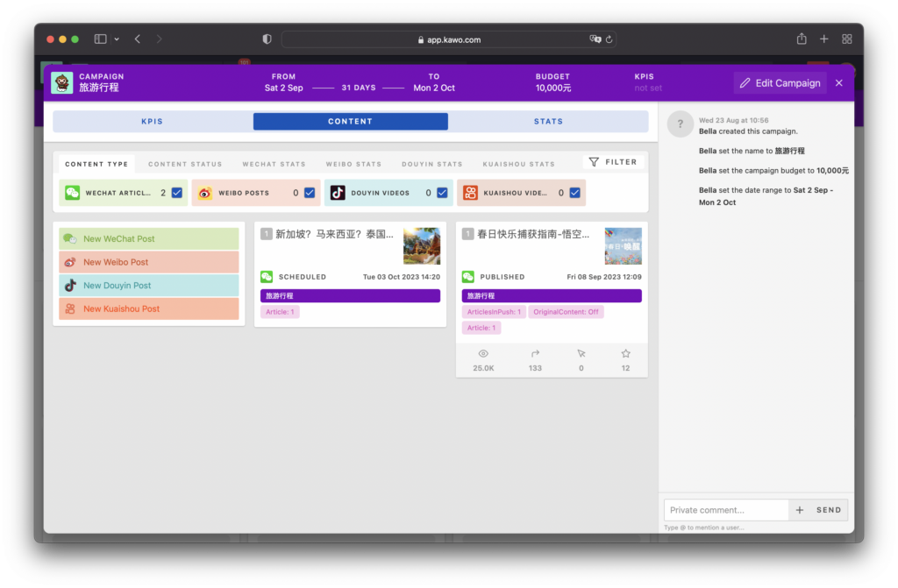Image resolution: width=898 pixels, height=588 pixels.
Task: Open the Weibo Stats sub-tab
Action: 353,164
